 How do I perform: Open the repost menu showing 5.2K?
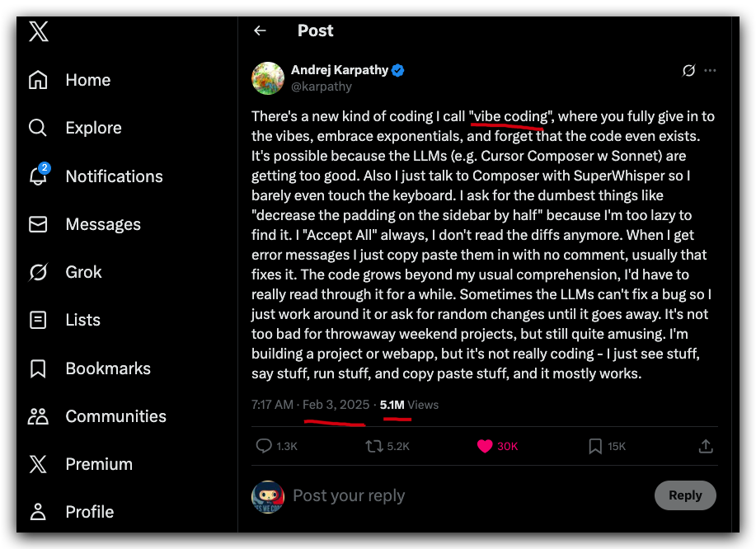pyautogui.click(x=374, y=446)
